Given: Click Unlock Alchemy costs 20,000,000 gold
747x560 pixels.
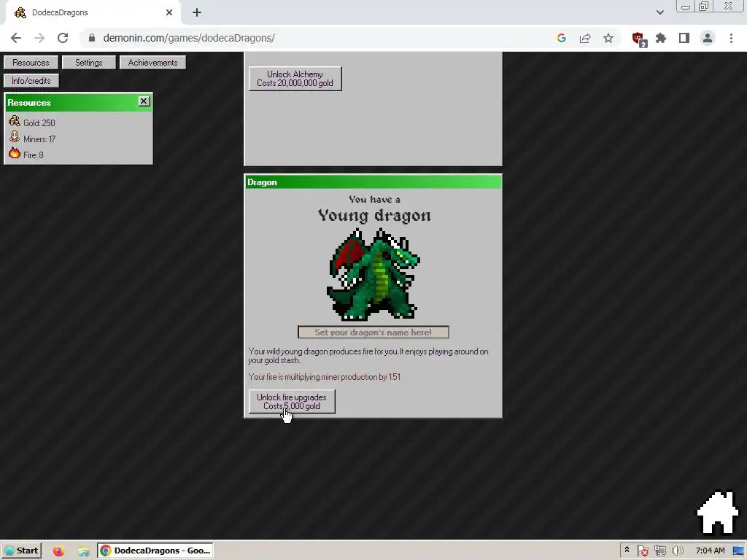Looking at the screenshot, I should point(295,79).
